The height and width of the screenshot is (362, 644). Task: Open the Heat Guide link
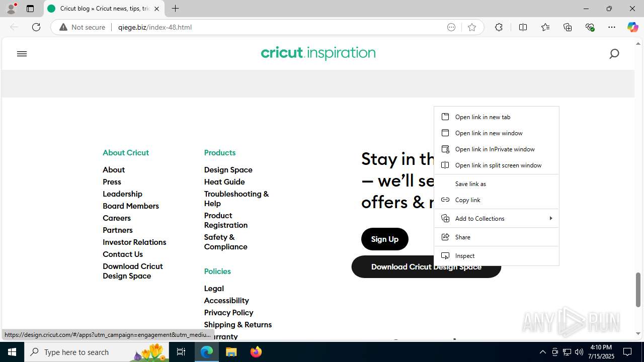pos(224,182)
